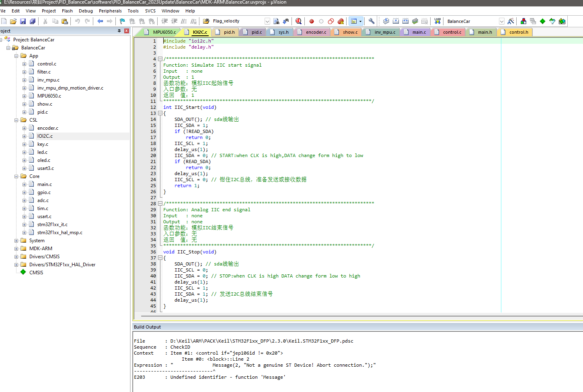
Task: Collapse the CSL folder group
Action: [16, 120]
